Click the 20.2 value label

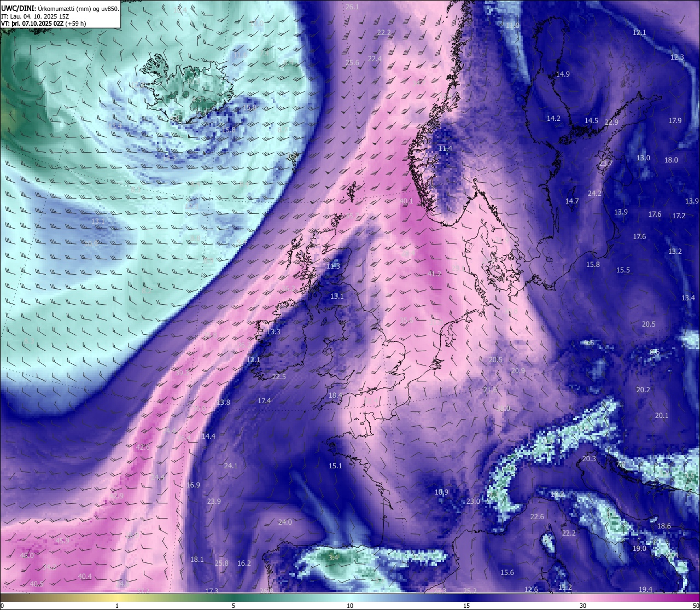point(643,390)
